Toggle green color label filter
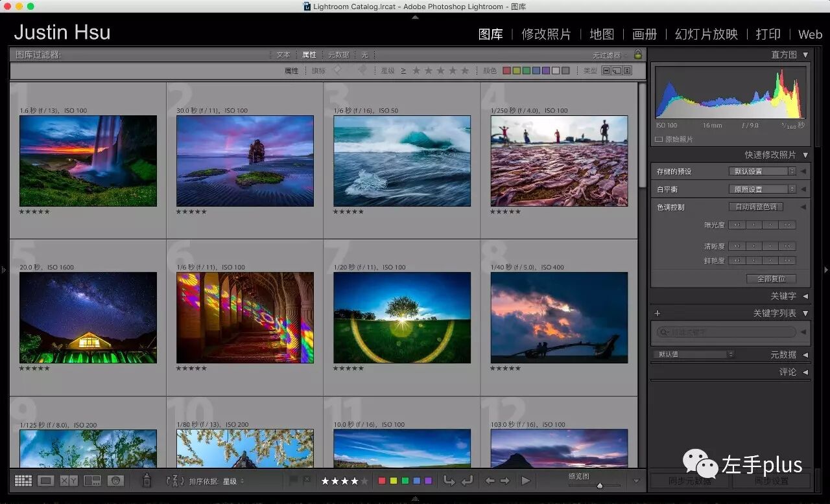 tap(526, 71)
